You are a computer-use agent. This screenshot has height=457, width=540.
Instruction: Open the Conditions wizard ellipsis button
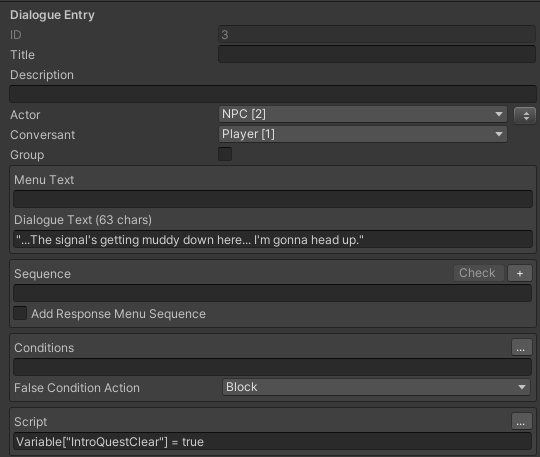[521, 347]
